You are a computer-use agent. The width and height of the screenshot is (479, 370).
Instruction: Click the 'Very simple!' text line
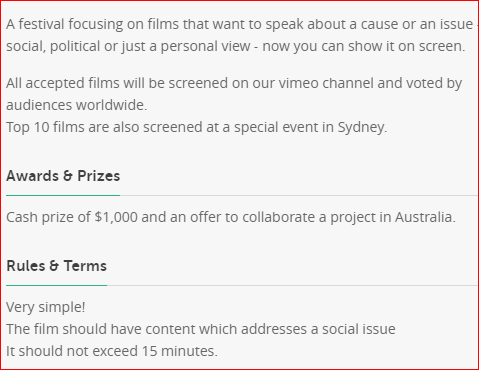[46, 307]
